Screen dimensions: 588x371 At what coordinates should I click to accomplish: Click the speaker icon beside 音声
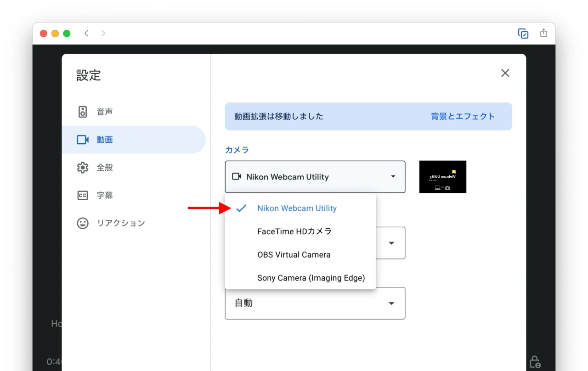(83, 112)
